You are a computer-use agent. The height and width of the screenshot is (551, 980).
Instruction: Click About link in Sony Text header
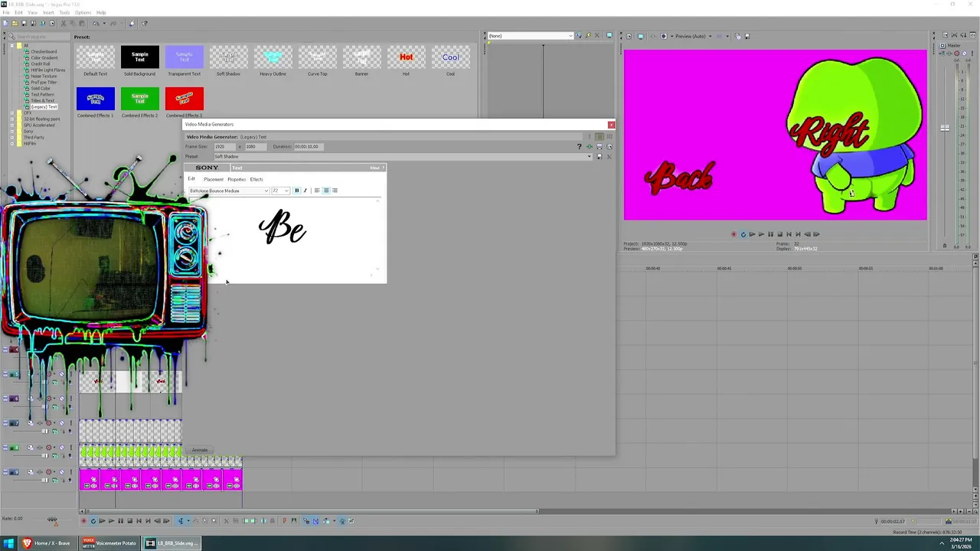(x=374, y=168)
